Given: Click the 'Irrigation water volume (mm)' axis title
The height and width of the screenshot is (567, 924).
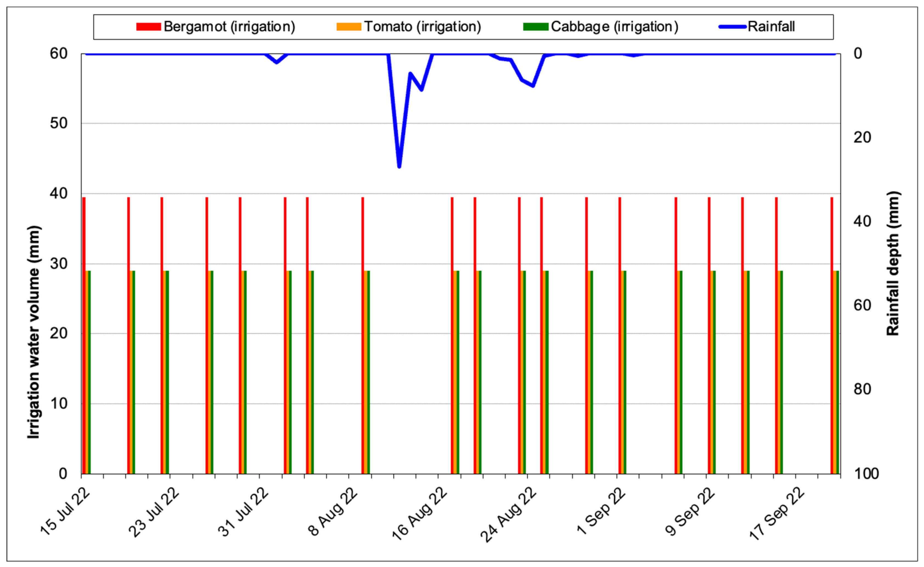Looking at the screenshot, I should point(33,332).
